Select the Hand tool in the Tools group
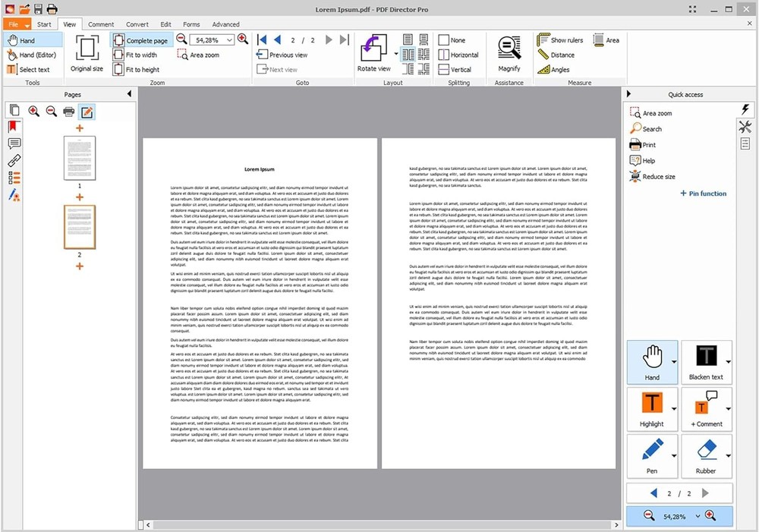 click(27, 39)
